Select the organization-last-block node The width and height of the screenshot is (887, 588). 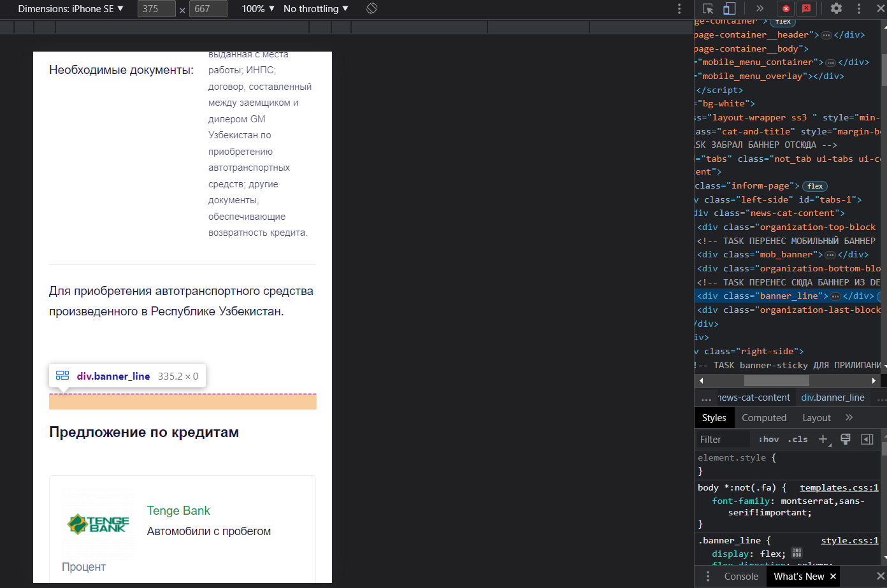click(x=789, y=310)
